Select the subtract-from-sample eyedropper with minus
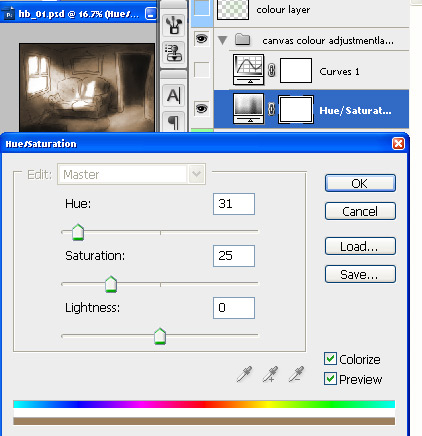422x436 pixels. click(296, 374)
